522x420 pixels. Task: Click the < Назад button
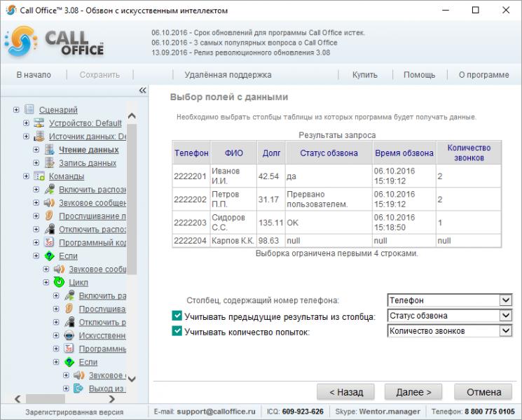[345, 392]
